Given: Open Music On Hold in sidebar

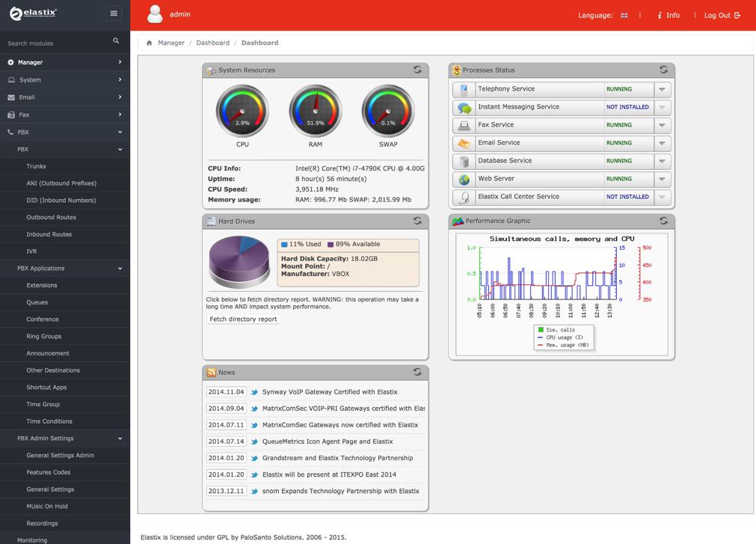Looking at the screenshot, I should (x=47, y=507).
